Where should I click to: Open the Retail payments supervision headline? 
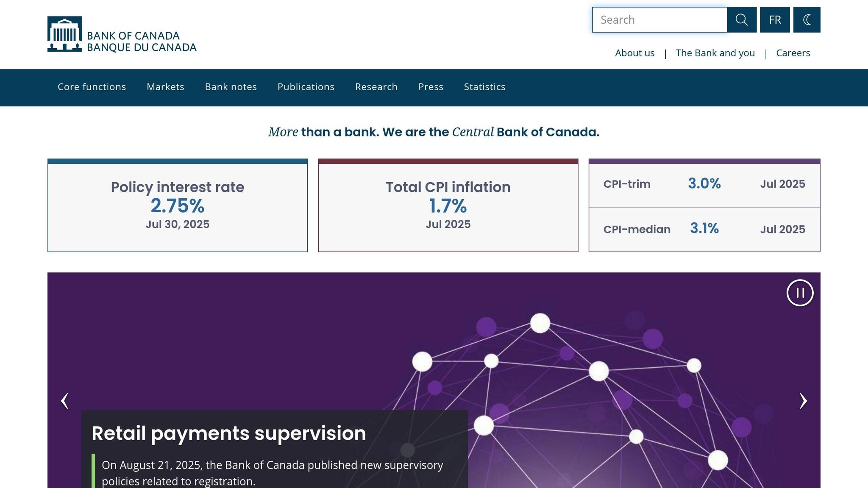pos(228,433)
